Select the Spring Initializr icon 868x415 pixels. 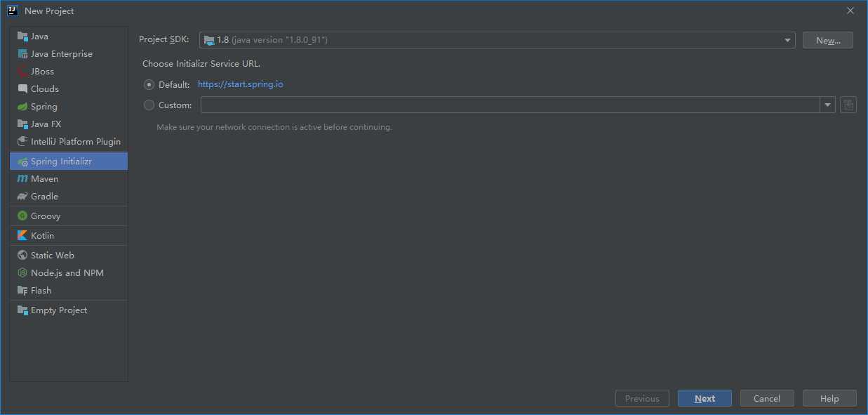click(22, 162)
